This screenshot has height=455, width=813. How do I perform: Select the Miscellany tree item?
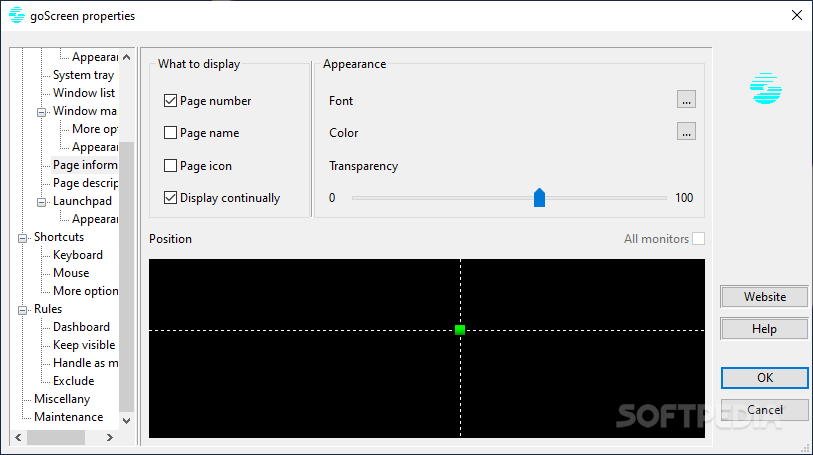[62, 399]
